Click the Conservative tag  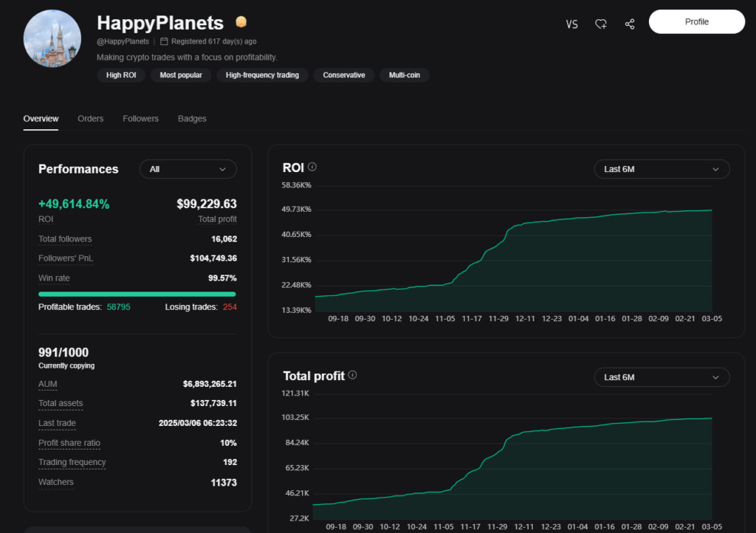point(344,75)
